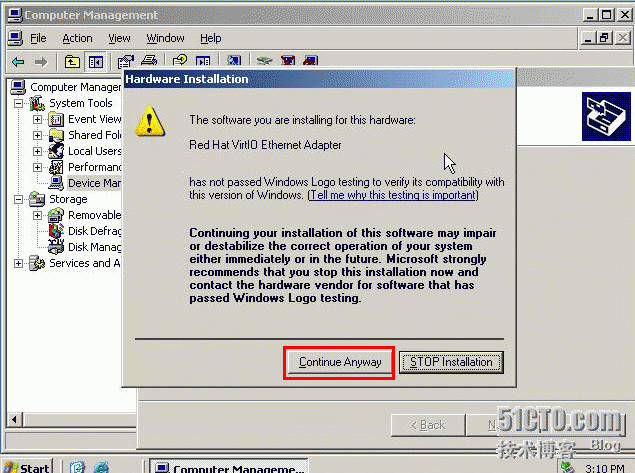This screenshot has height=473, width=635.
Task: Click the Disable device toolbar icon
Action: (310, 61)
